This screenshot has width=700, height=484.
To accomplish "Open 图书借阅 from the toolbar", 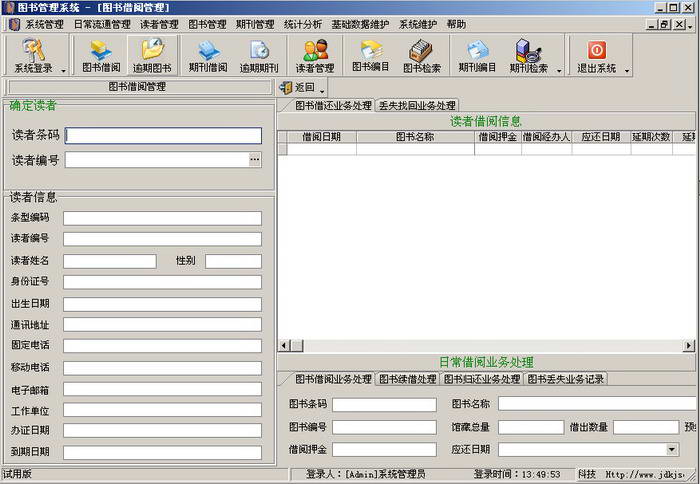I will [x=101, y=55].
